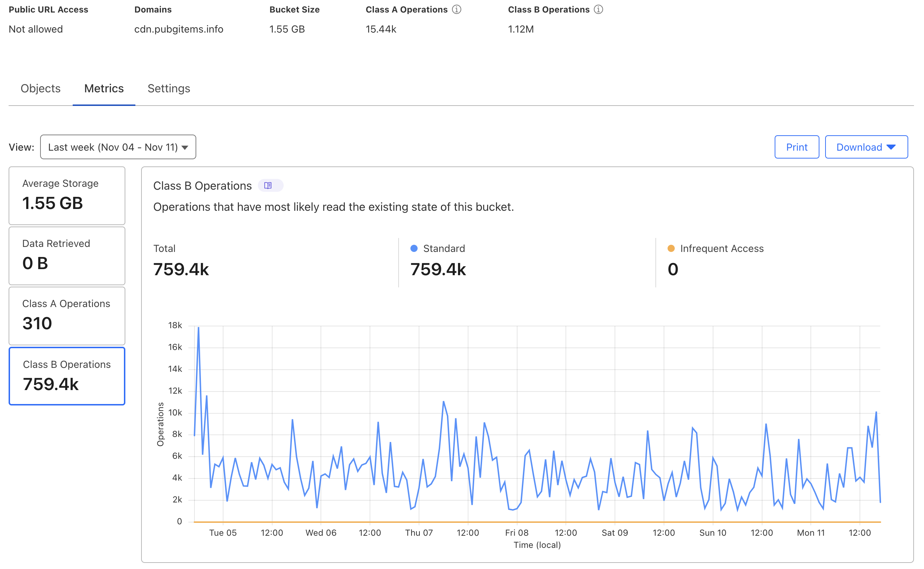The width and height of the screenshot is (924, 569).
Task: Click the highest spike on the chart
Action: point(198,328)
